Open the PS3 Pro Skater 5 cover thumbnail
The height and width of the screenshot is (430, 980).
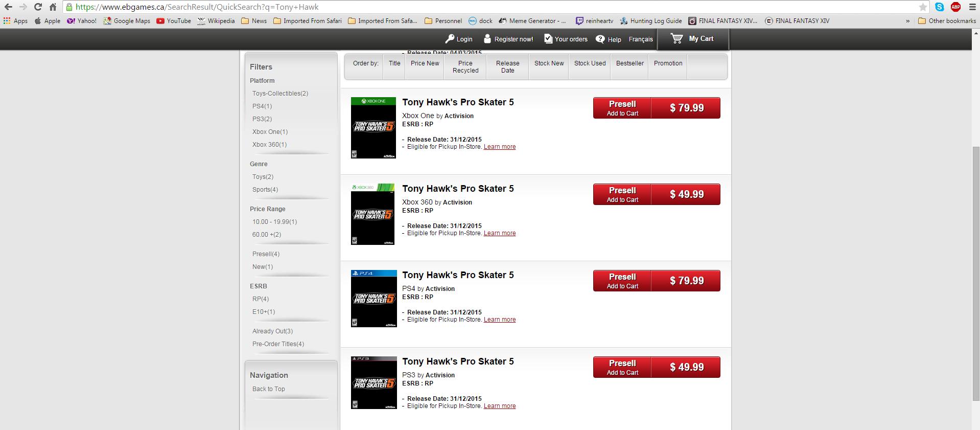click(x=374, y=382)
